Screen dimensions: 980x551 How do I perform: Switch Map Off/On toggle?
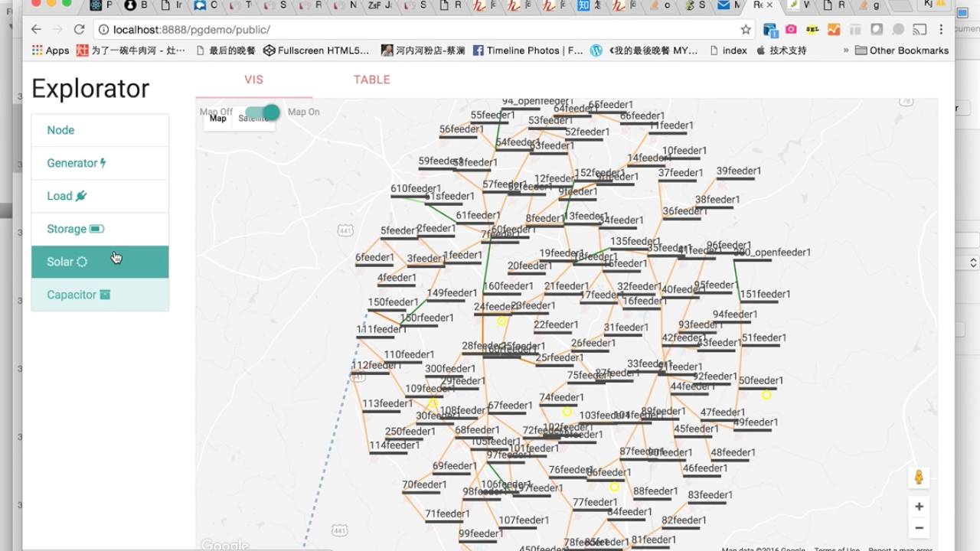coord(262,112)
